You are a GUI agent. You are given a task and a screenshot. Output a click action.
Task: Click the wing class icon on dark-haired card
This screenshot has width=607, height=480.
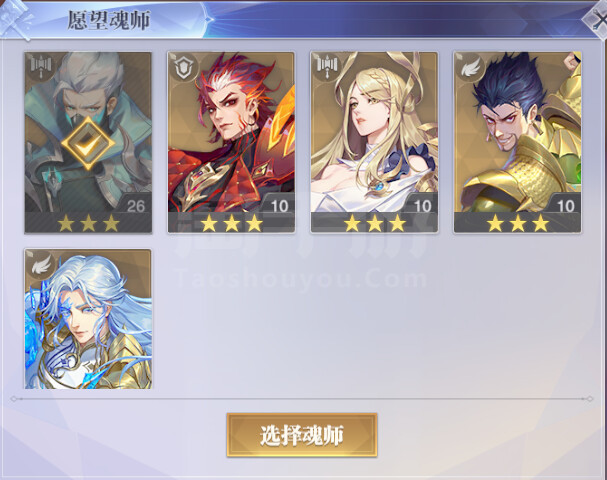pyautogui.click(x=469, y=67)
